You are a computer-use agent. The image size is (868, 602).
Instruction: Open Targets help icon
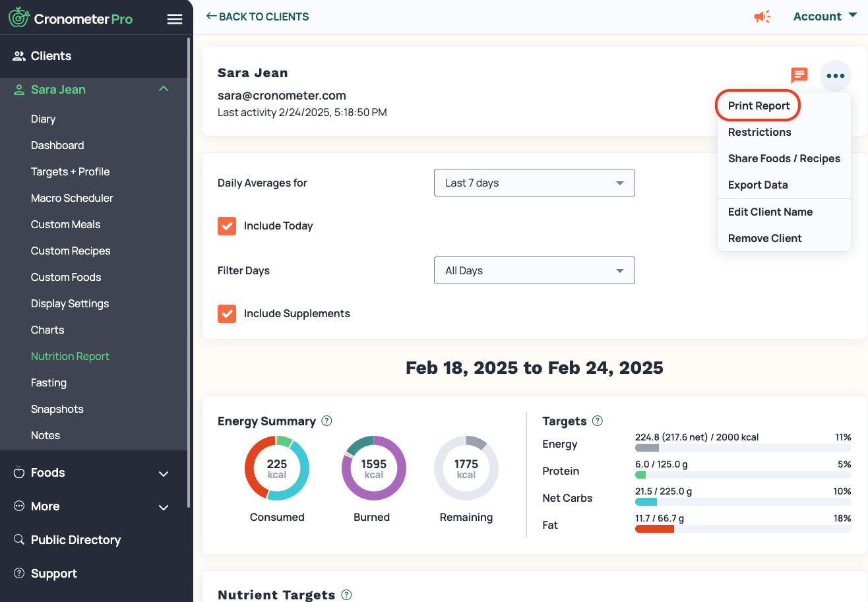click(598, 421)
